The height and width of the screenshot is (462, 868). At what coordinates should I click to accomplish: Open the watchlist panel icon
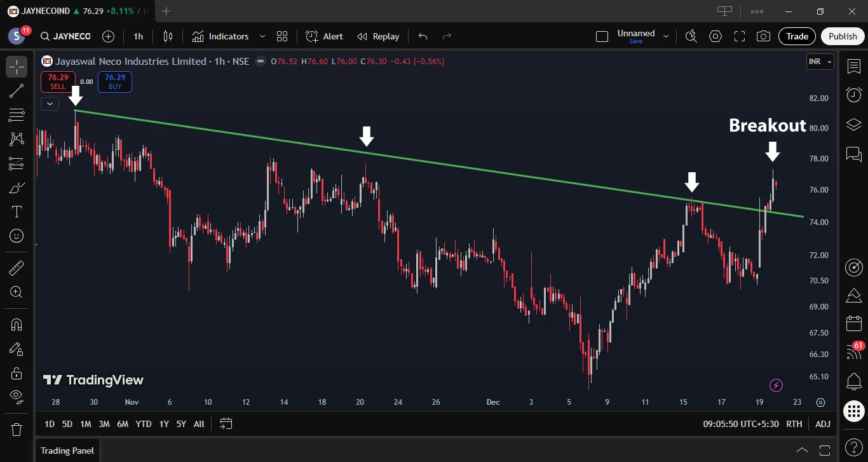coord(853,66)
